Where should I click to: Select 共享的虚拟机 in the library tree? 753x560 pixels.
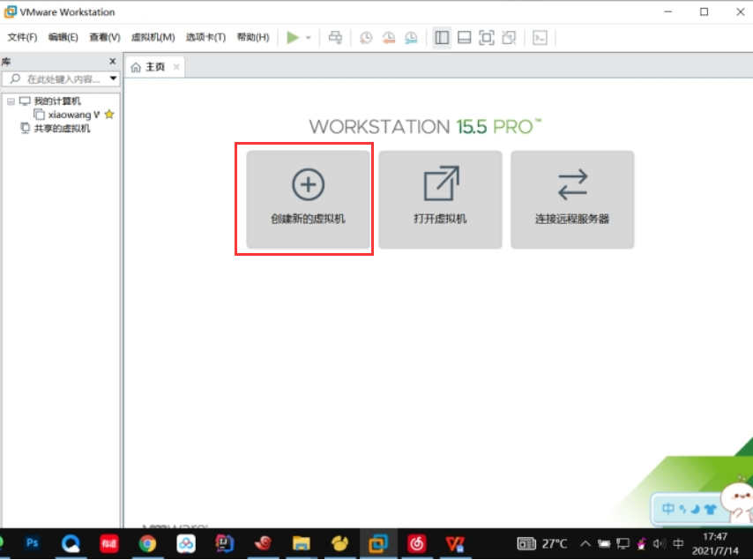tap(62, 128)
